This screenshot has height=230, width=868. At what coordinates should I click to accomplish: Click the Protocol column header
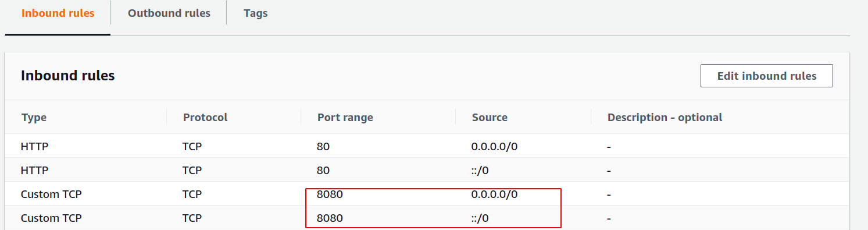tap(205, 117)
